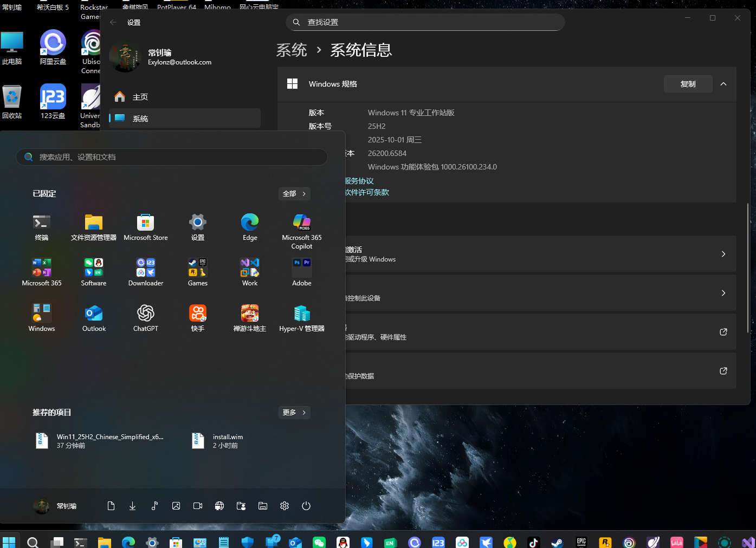Open Settings gear in Start menu footer

point(285,506)
